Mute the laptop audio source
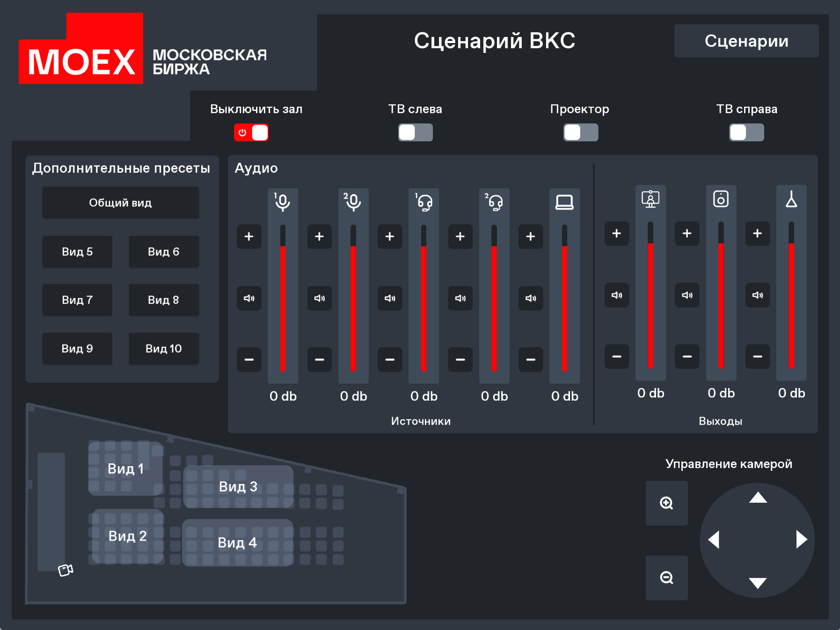840x630 pixels. [531, 298]
